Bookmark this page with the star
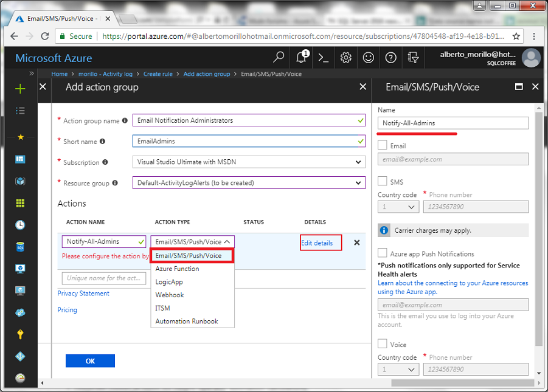 (516, 36)
